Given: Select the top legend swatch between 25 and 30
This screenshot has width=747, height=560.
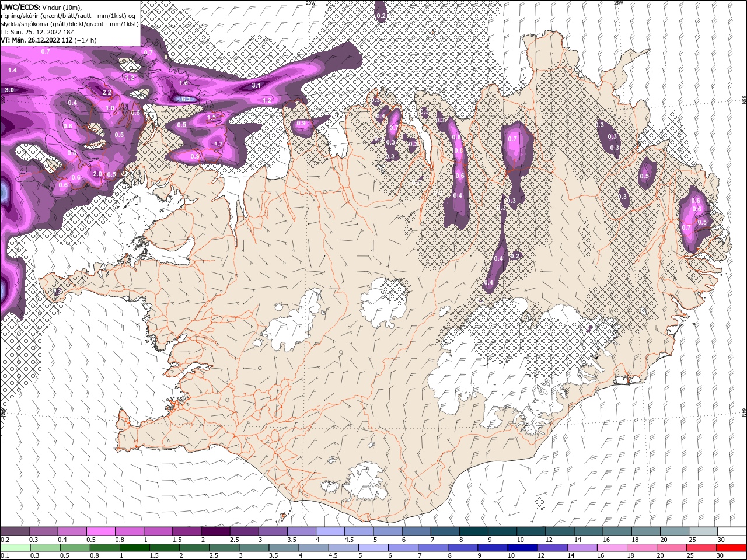Looking at the screenshot, I should pyautogui.click(x=703, y=531).
